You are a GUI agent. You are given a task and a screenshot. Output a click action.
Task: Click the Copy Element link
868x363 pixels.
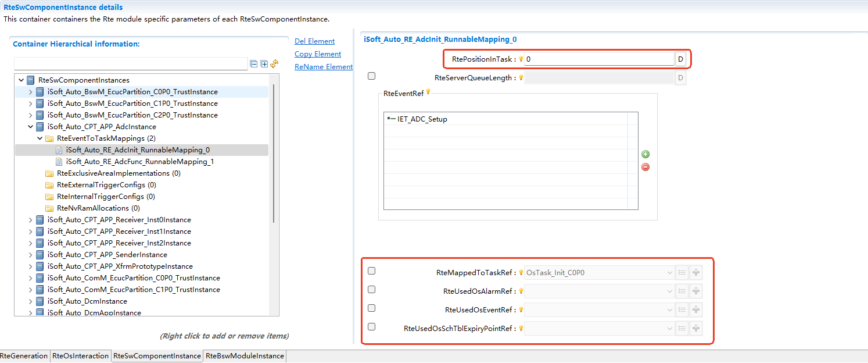tap(318, 54)
